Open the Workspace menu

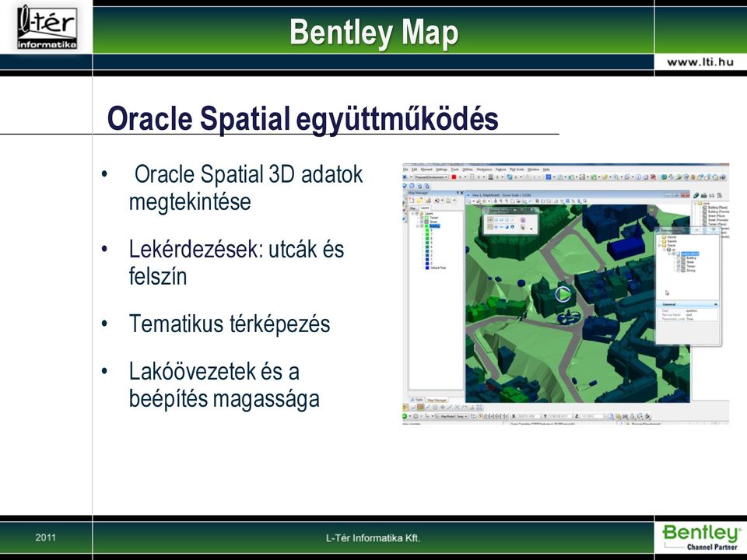[x=484, y=170]
